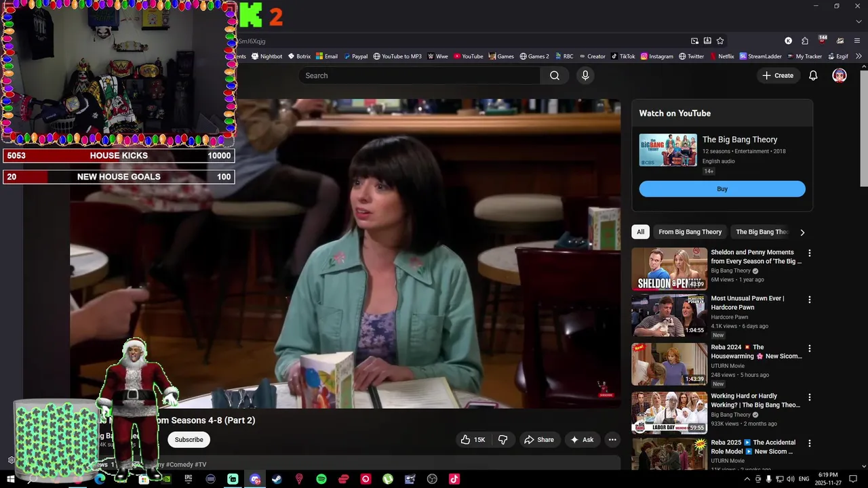Open options for Reba 2024 Housewarming video
868x488 pixels.
809,348
